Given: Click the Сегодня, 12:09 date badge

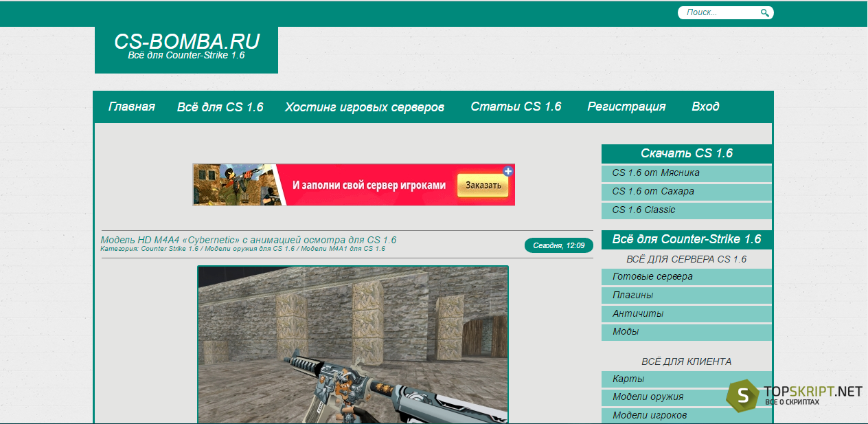Looking at the screenshot, I should point(558,245).
